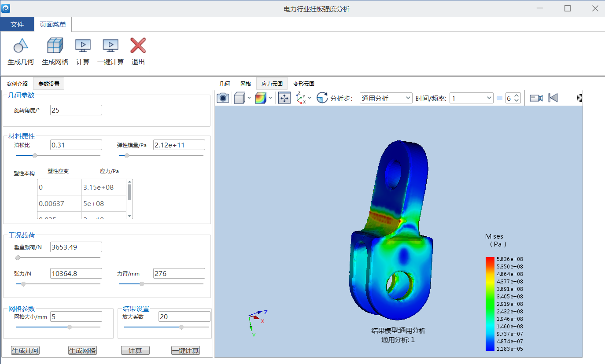Click the XYZ axis orientation icon

click(301, 98)
